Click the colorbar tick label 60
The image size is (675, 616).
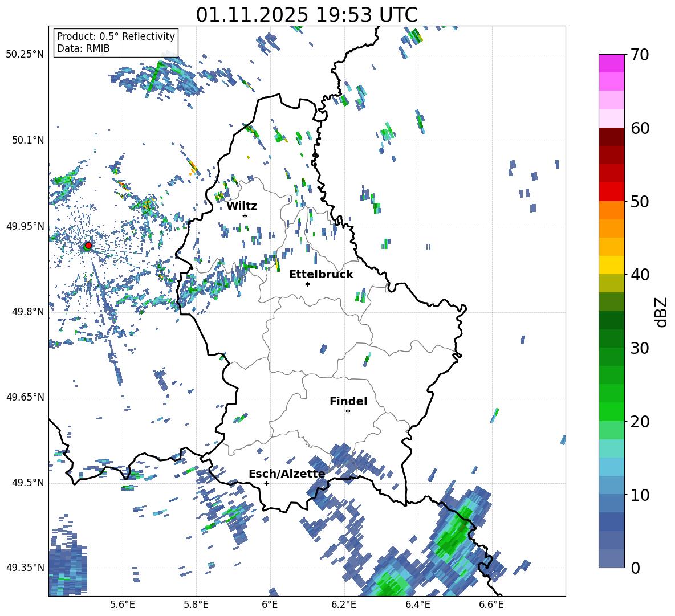(640, 128)
